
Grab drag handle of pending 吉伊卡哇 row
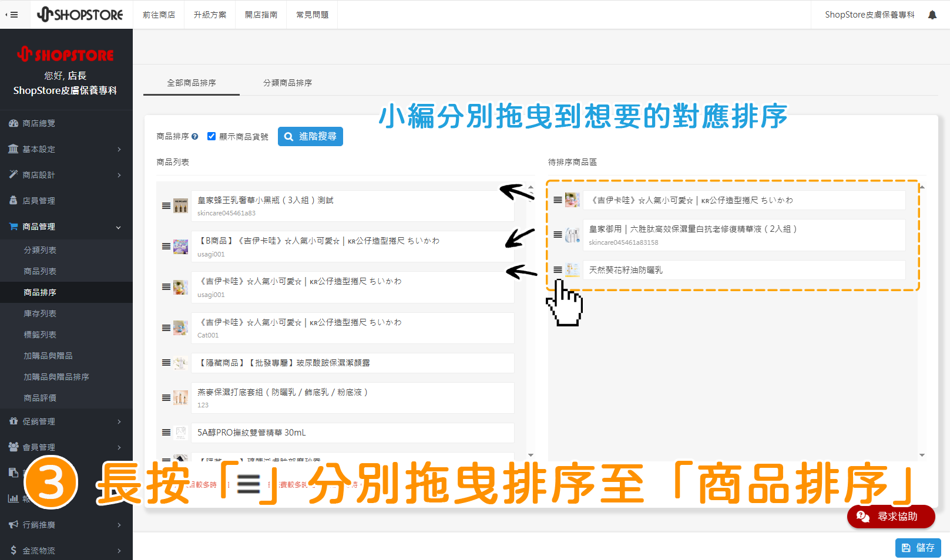[558, 200]
